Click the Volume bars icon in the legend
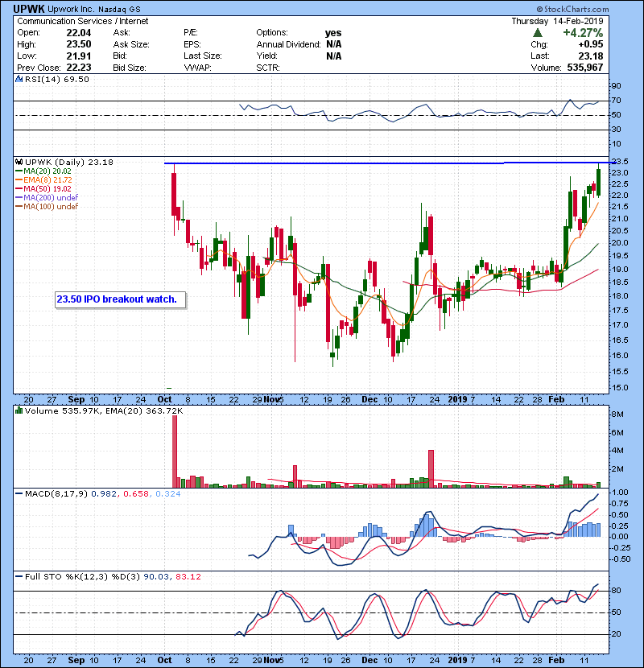Screen dimensions: 644x668 [19, 411]
